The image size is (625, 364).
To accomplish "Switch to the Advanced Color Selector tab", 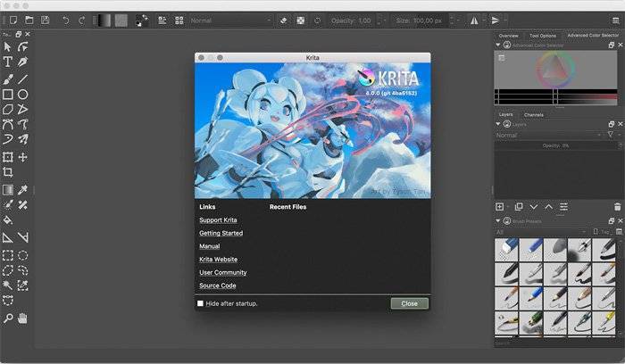I will [x=593, y=36].
